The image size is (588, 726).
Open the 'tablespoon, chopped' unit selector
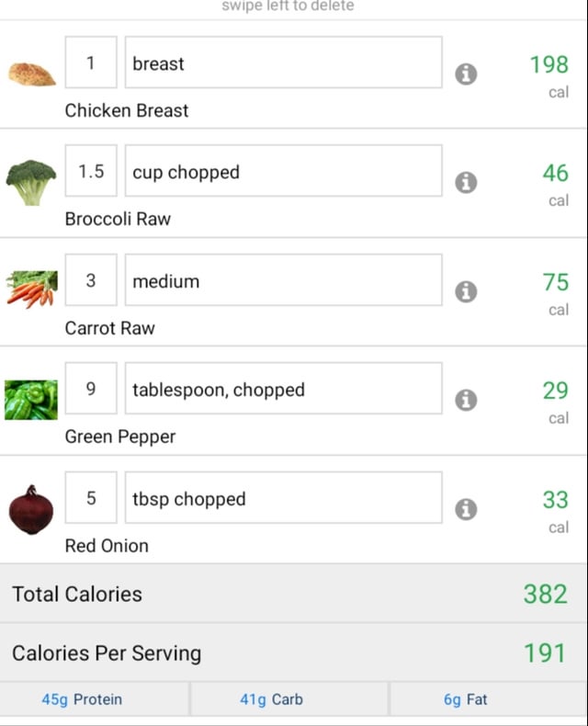[283, 389]
